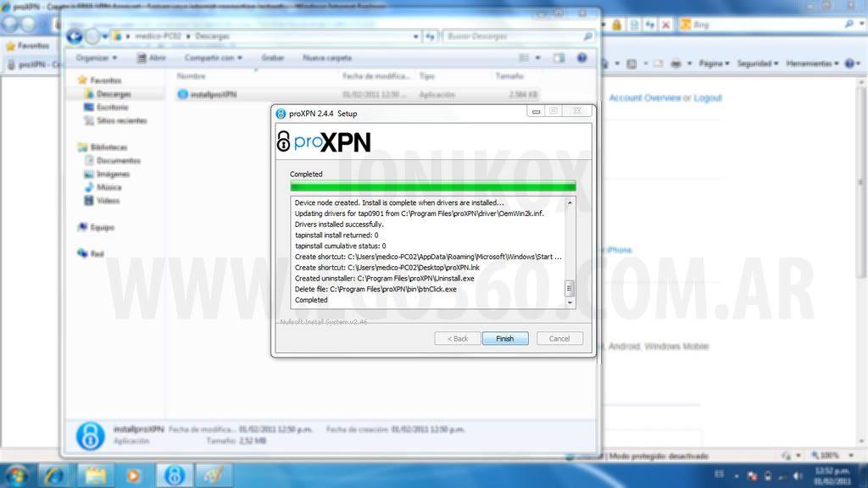Click Grabar in the Explorer toolbar
This screenshot has width=868, height=488.
click(272, 58)
